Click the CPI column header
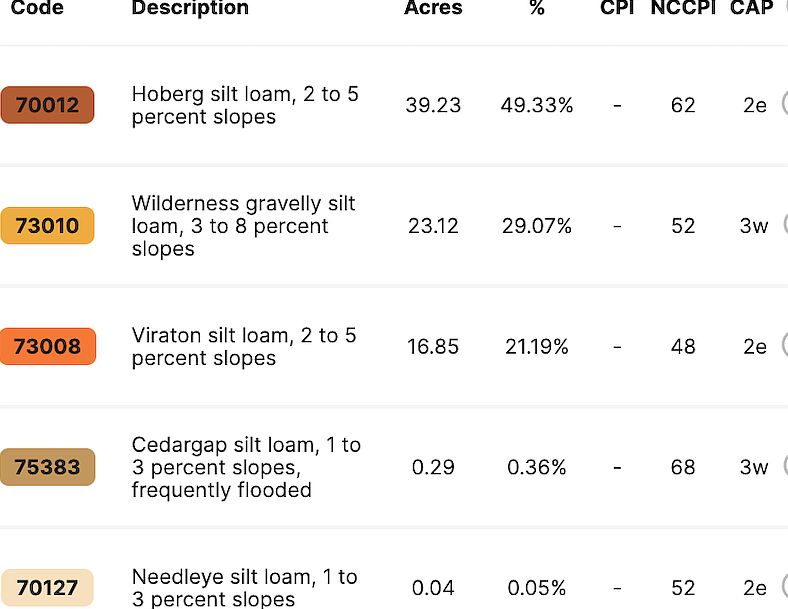The width and height of the screenshot is (788, 609). [x=617, y=8]
